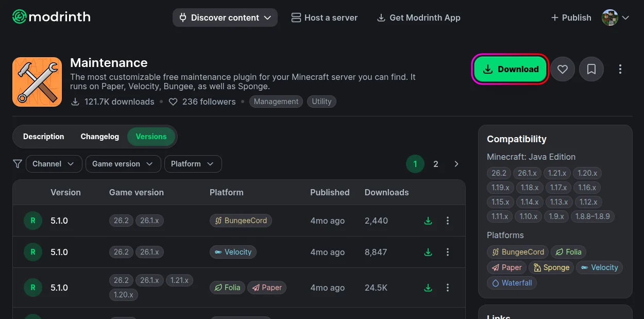
Task: Click the Utility category tag
Action: tap(321, 102)
